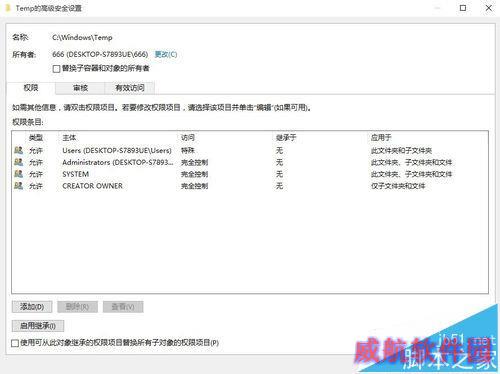Sort entries by the 主体 column header
The image size is (500, 374).
[69, 138]
